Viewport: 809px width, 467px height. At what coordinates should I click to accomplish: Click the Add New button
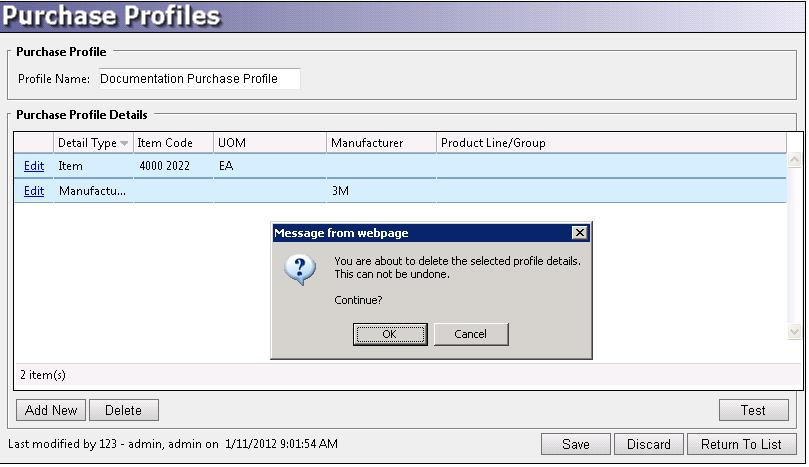point(51,410)
